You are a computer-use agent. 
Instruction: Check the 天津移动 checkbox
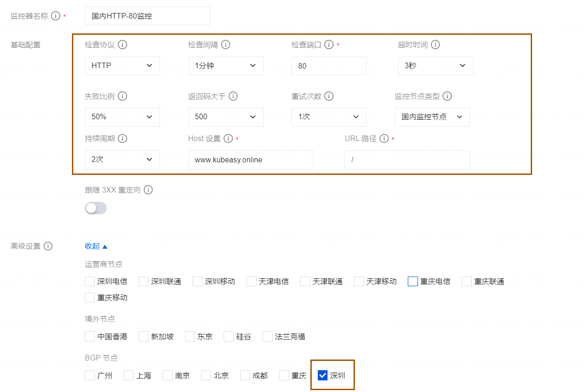359,281
